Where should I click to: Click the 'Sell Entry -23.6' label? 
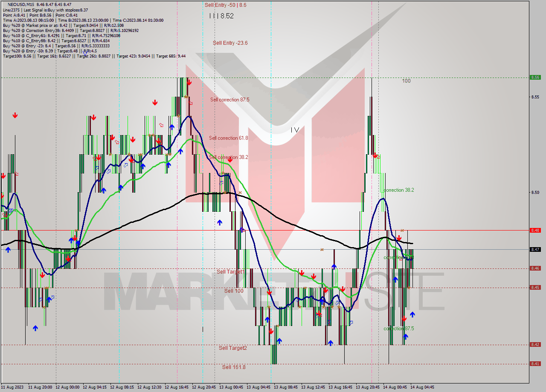tap(230, 43)
